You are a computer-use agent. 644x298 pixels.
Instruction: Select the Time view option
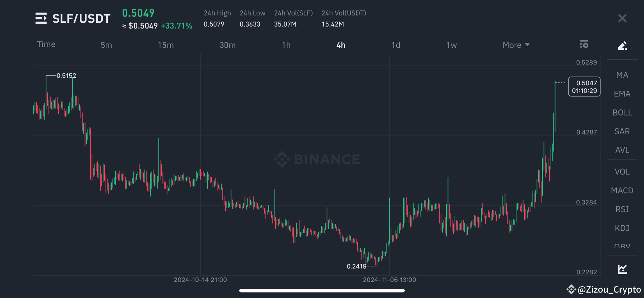point(46,44)
